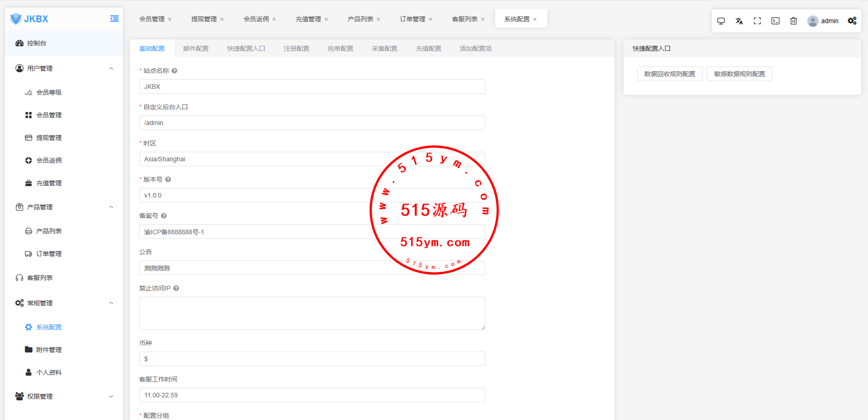Switch to the 充值配置 tab
The height and width of the screenshot is (420, 868).
point(429,48)
